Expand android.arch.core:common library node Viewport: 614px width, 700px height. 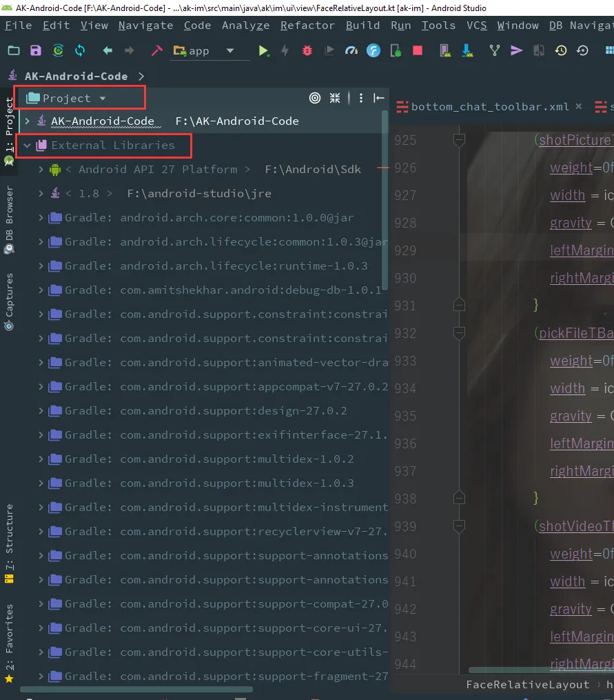click(x=41, y=218)
